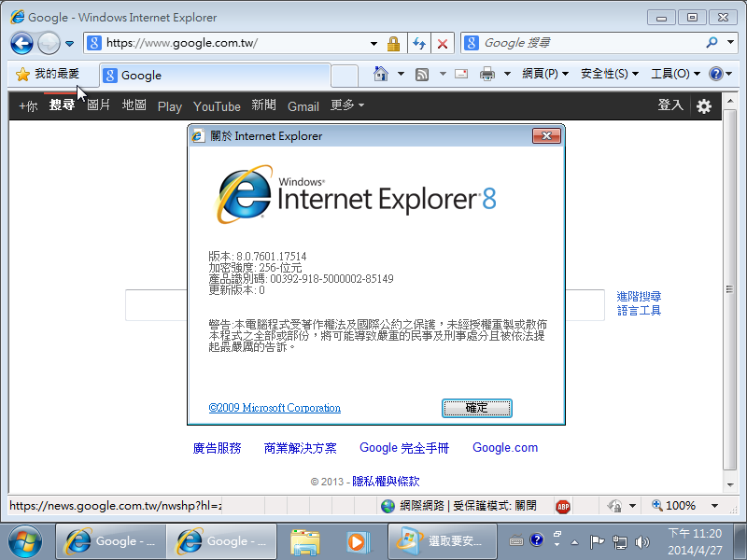Screen dimensions: 747x560
Task: Open 隱私權與條款 link
Action: pyautogui.click(x=386, y=482)
